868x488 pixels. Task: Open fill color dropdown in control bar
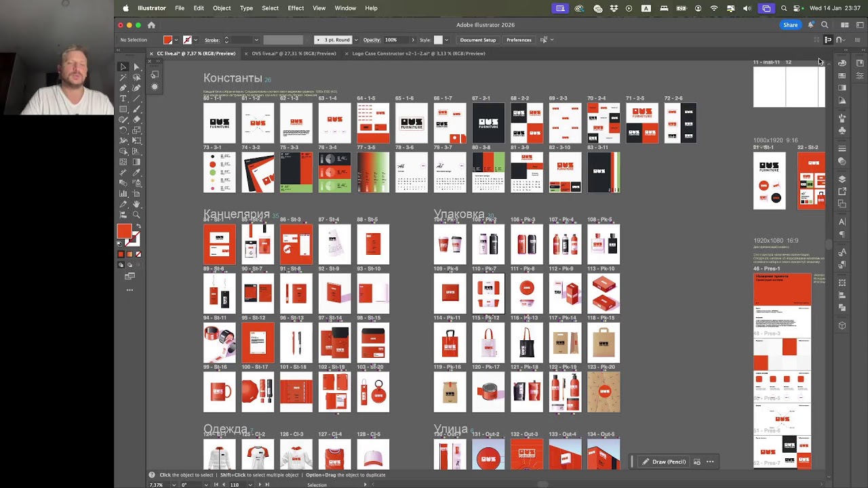(x=176, y=40)
